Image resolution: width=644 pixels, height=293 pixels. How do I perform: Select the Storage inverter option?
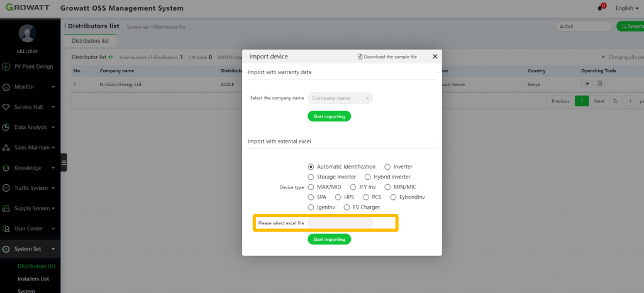click(x=311, y=177)
